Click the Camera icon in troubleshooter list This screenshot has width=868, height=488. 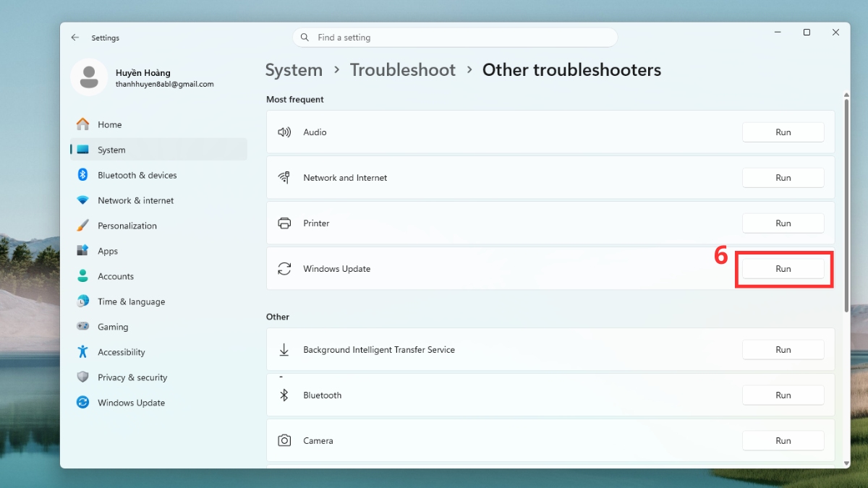(284, 441)
